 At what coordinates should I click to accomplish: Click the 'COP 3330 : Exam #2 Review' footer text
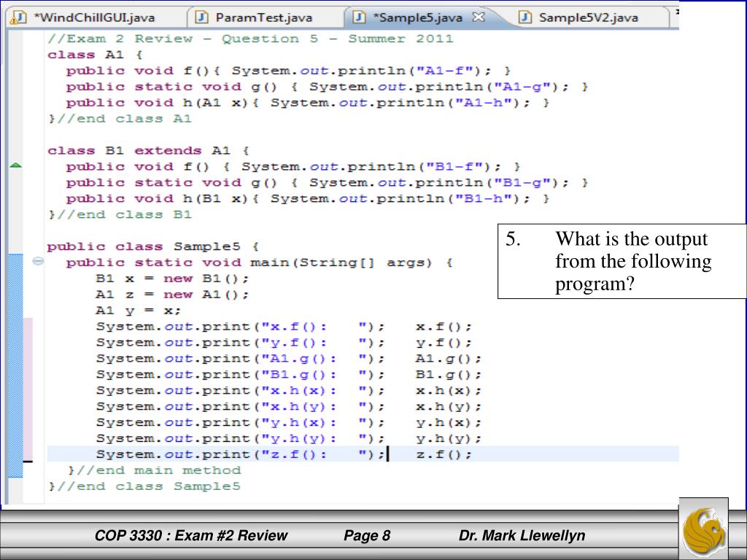click(x=191, y=537)
